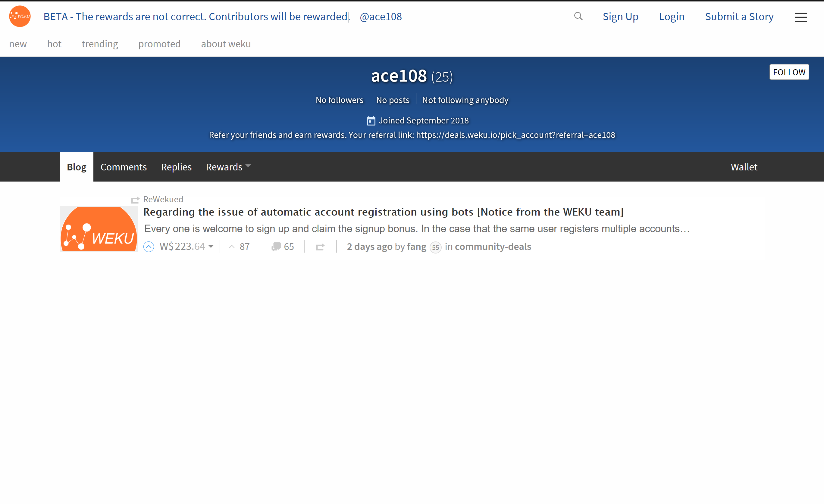Screen dimensions: 824x504
Task: Click the 'No followers' text
Action: click(x=340, y=100)
